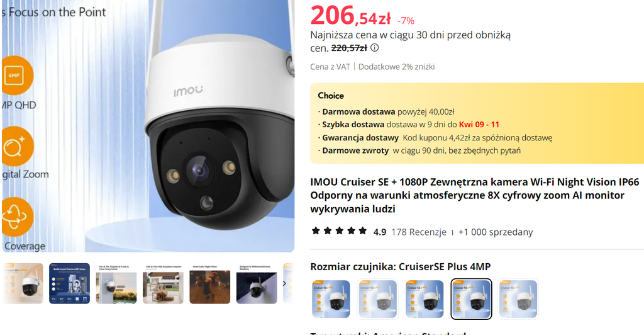Select fifth faded sensor variant option
This screenshot has height=335, width=644.
pos(518,299)
